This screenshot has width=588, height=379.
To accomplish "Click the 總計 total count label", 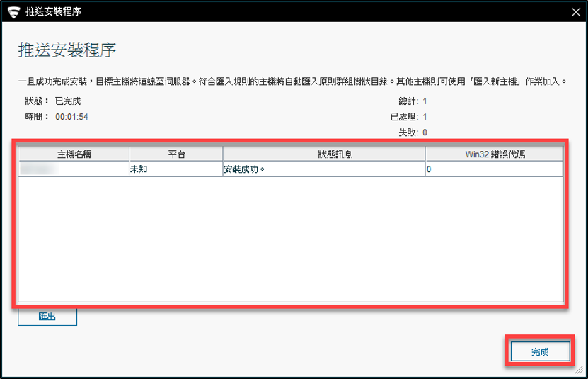I will click(x=413, y=101).
